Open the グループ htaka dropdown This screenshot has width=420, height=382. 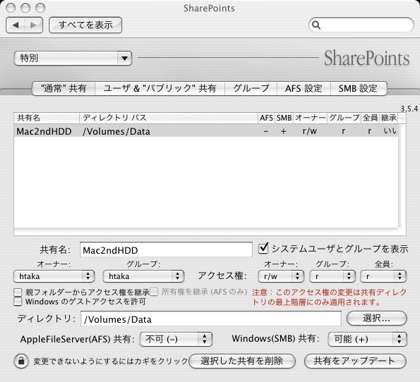pyautogui.click(x=143, y=276)
